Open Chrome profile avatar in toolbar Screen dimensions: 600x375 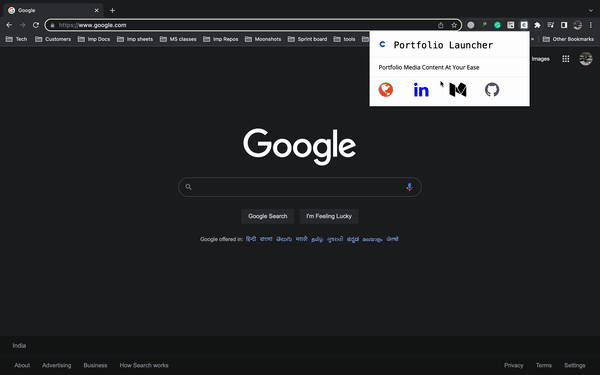pos(577,25)
